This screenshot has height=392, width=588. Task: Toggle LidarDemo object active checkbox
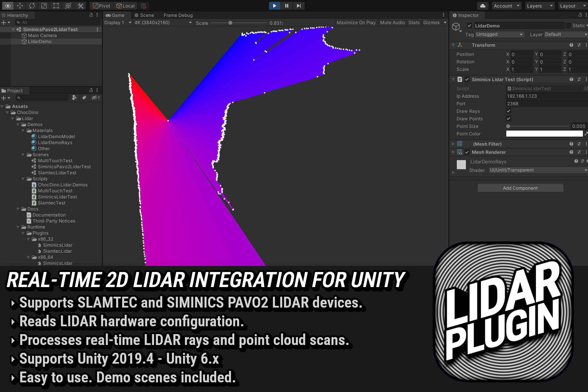click(469, 26)
